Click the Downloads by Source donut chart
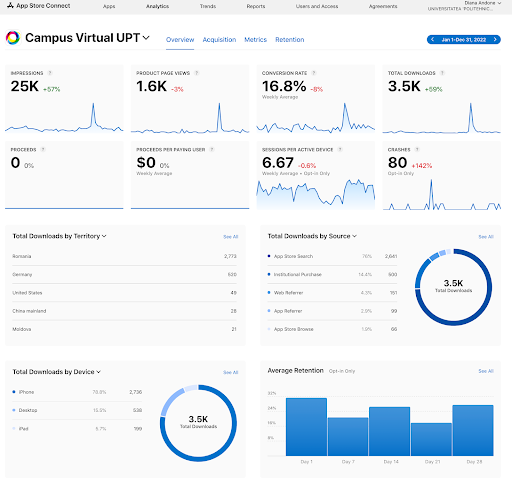 (x=453, y=287)
